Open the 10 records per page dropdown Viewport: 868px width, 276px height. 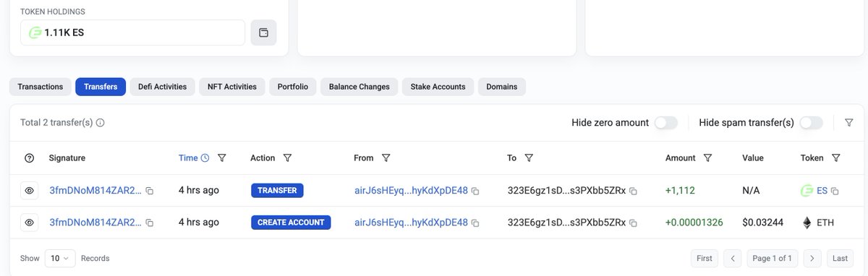(x=59, y=258)
